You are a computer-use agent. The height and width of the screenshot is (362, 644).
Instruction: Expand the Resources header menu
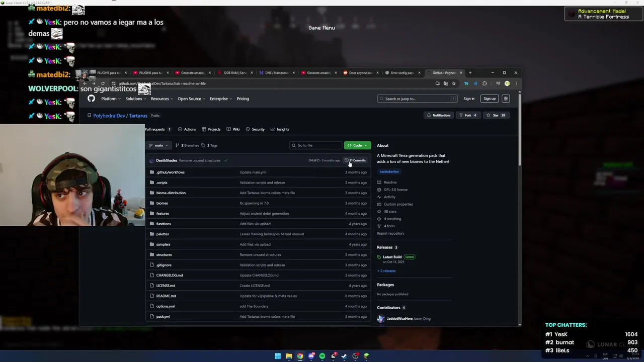coord(162,99)
